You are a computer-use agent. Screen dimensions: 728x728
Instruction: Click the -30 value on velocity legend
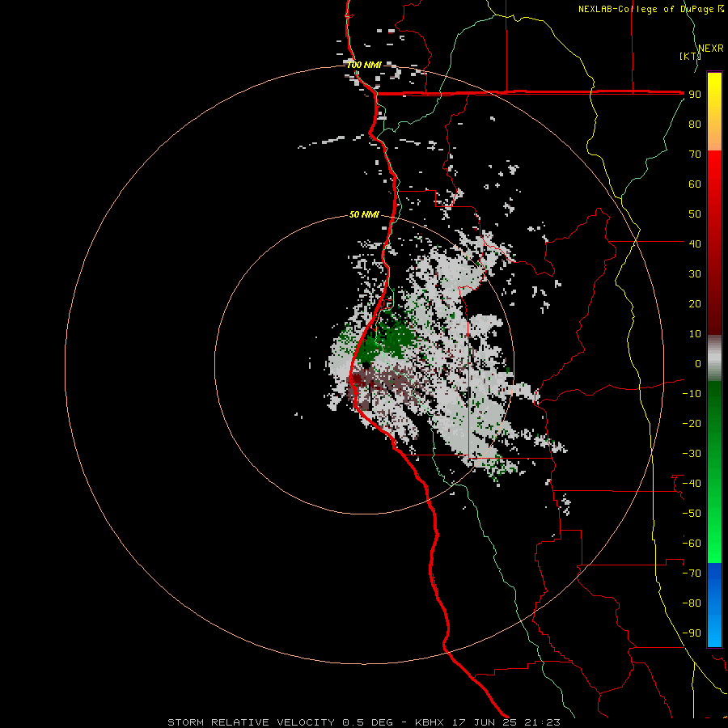pos(692,454)
